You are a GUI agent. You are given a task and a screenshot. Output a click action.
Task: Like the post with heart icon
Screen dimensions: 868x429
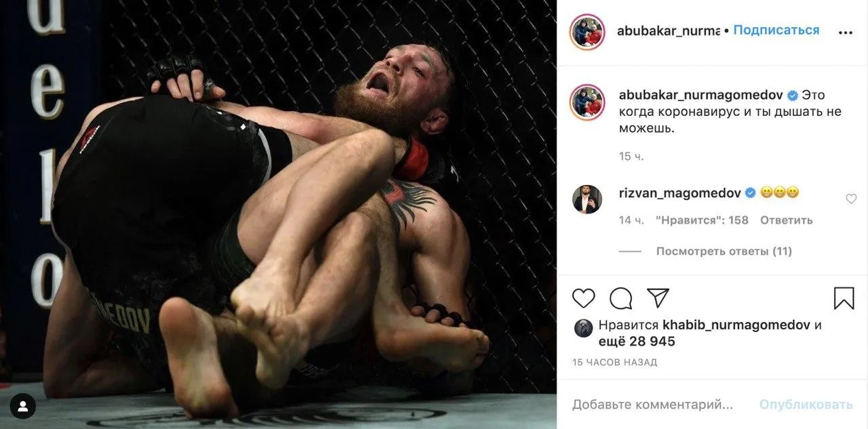click(x=583, y=298)
